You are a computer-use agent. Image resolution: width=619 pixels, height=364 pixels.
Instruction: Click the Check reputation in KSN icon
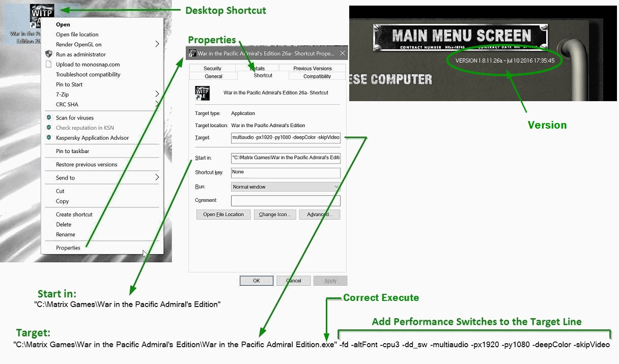49,128
